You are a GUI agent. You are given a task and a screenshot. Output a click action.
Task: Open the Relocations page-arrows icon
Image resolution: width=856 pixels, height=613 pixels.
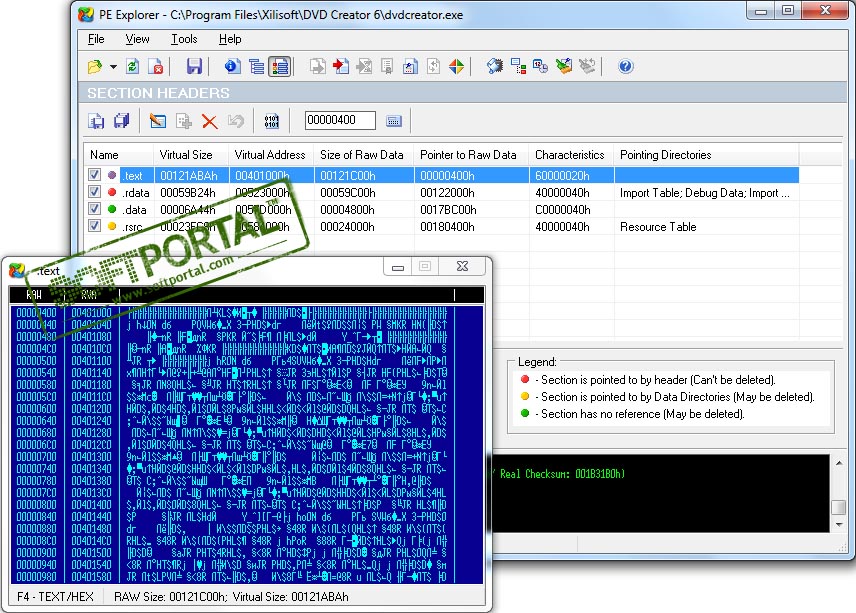[433, 67]
